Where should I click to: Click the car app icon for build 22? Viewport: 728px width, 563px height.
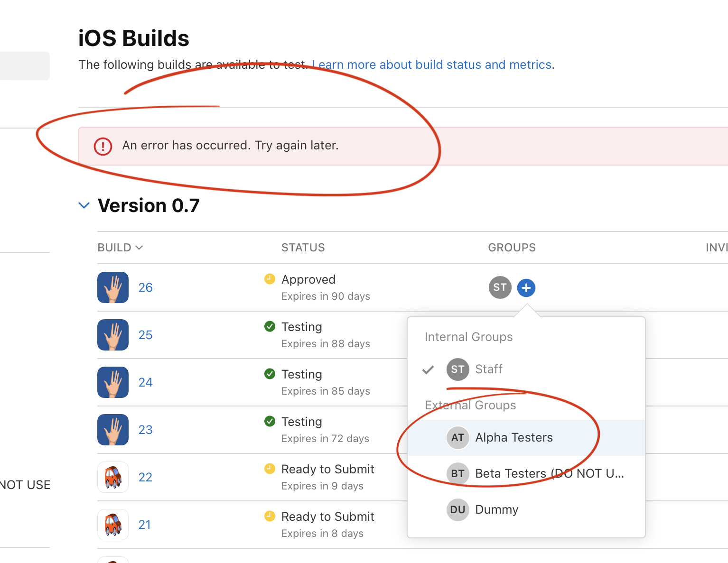[113, 477]
